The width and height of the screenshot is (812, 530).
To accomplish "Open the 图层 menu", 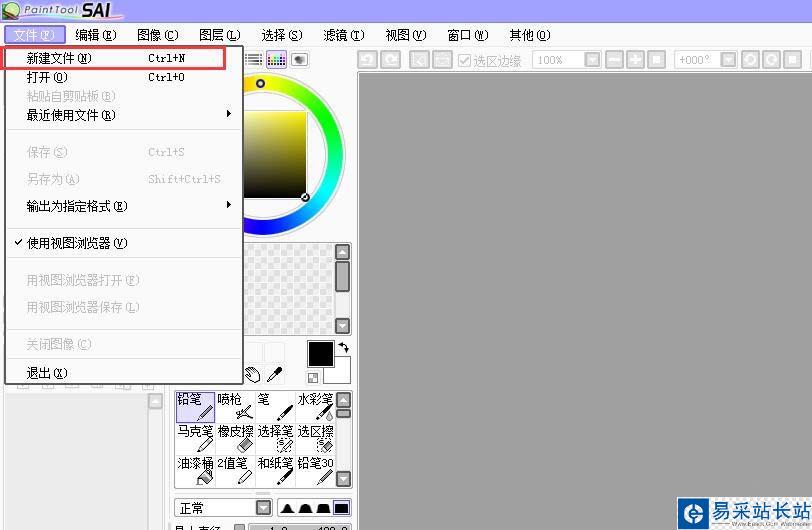I will point(220,35).
